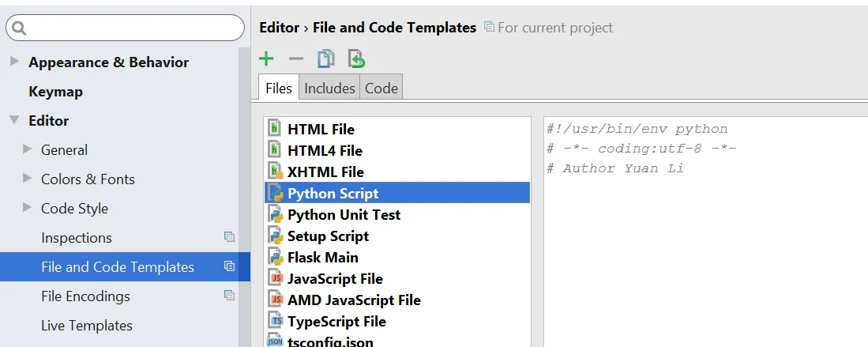Expand the Appearance & Behavior section
The height and width of the screenshot is (347, 868).
pos(14,62)
